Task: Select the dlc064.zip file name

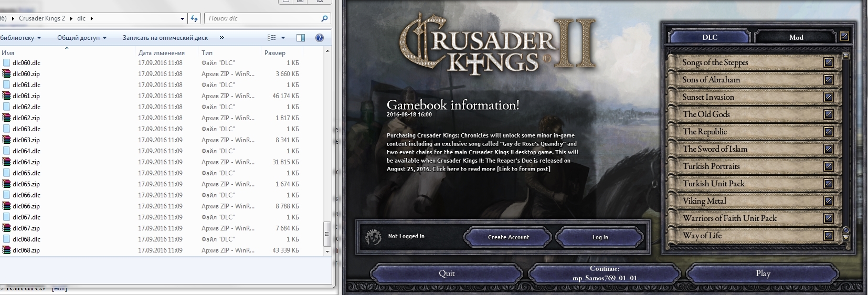Action: tap(26, 162)
